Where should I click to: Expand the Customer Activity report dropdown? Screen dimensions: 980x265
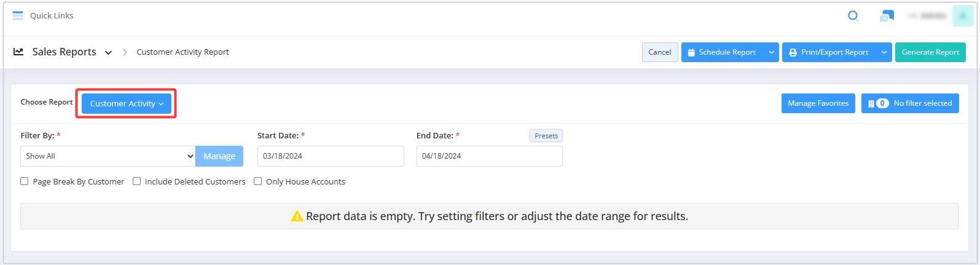(x=127, y=103)
